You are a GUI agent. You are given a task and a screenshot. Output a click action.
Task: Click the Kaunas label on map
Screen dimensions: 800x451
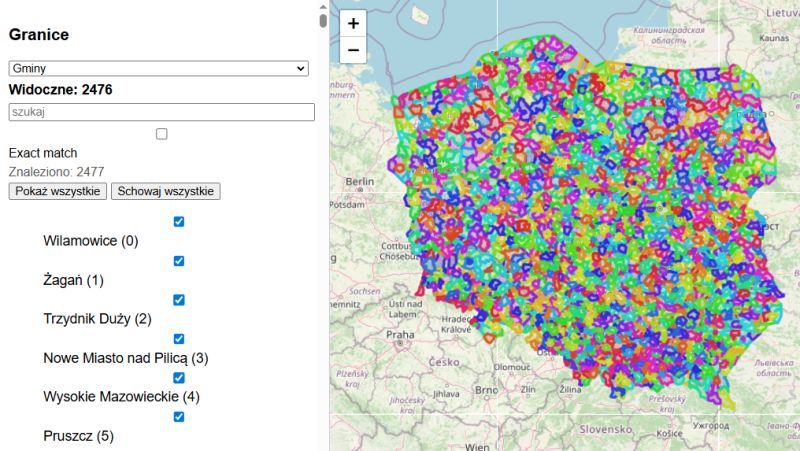(x=774, y=38)
